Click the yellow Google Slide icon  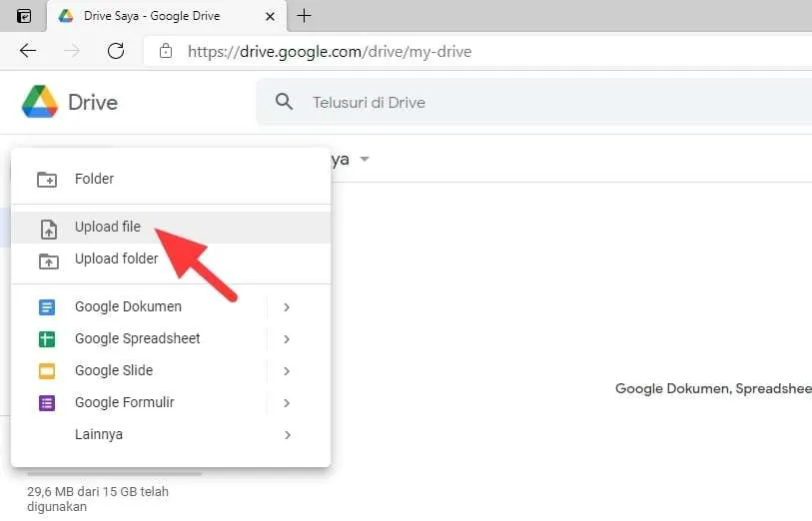[47, 371]
